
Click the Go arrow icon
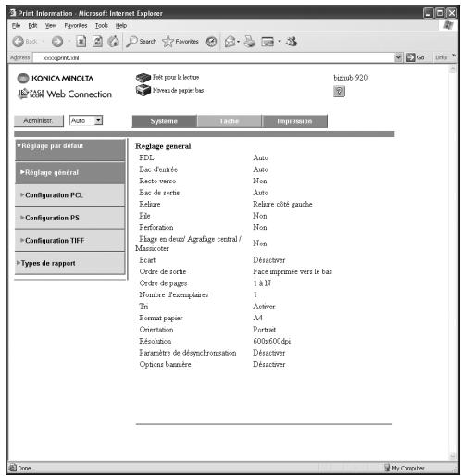[x=410, y=57]
